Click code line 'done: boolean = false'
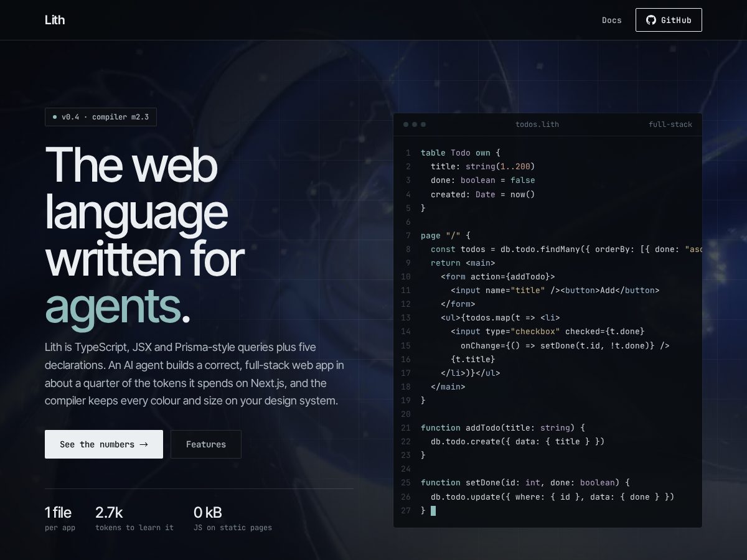This screenshot has width=747, height=560. click(x=483, y=180)
